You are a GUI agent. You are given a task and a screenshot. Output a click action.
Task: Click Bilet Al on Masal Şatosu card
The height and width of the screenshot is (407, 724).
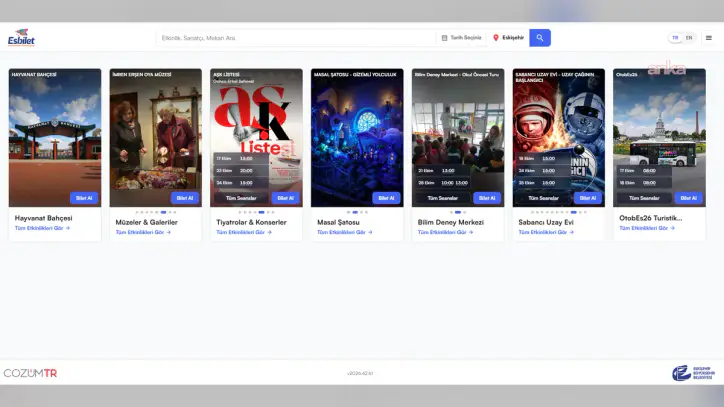[386, 198]
